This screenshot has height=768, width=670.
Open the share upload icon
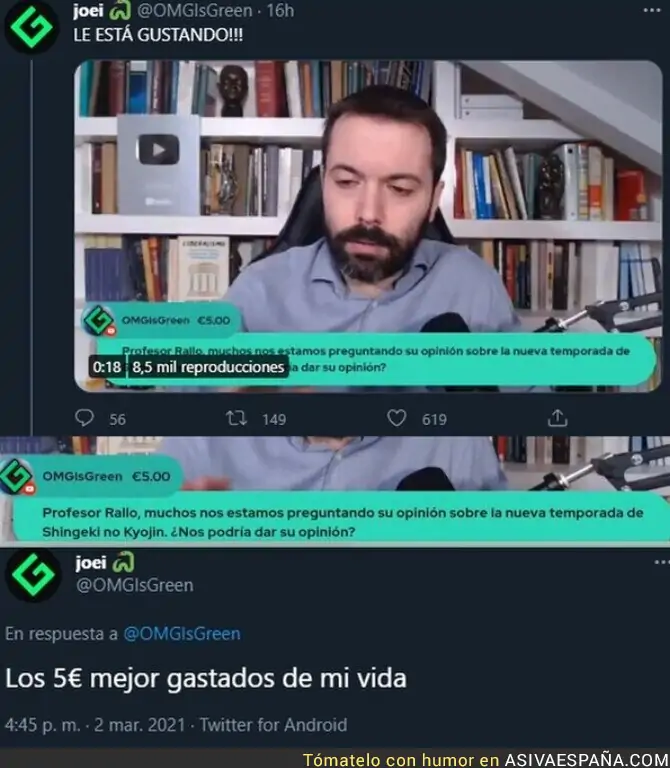coord(557,418)
